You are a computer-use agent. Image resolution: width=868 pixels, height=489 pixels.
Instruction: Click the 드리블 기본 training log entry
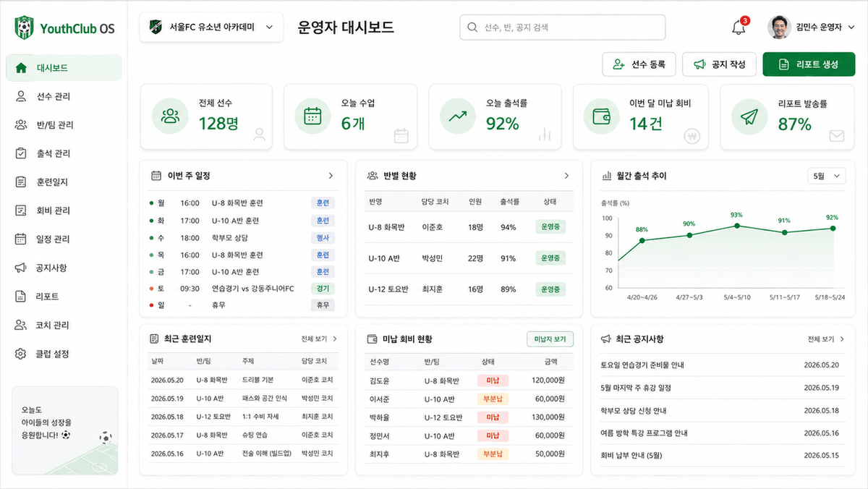pos(258,380)
